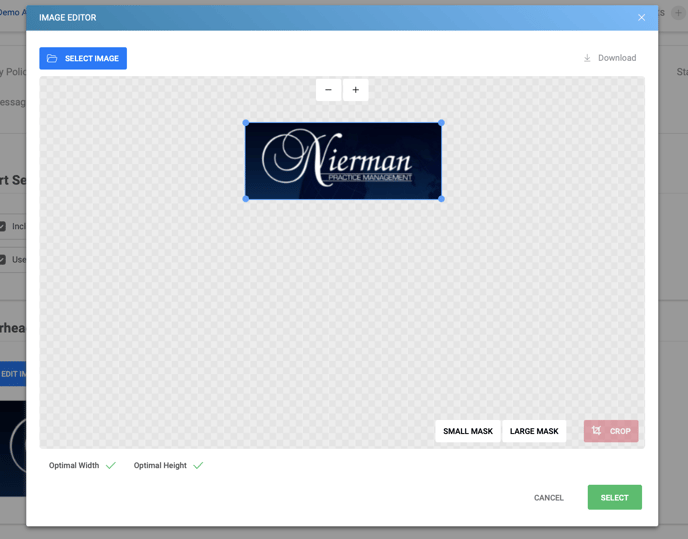This screenshot has width=688, height=539.
Task: Apply the Small Mask option
Action: [x=468, y=431]
